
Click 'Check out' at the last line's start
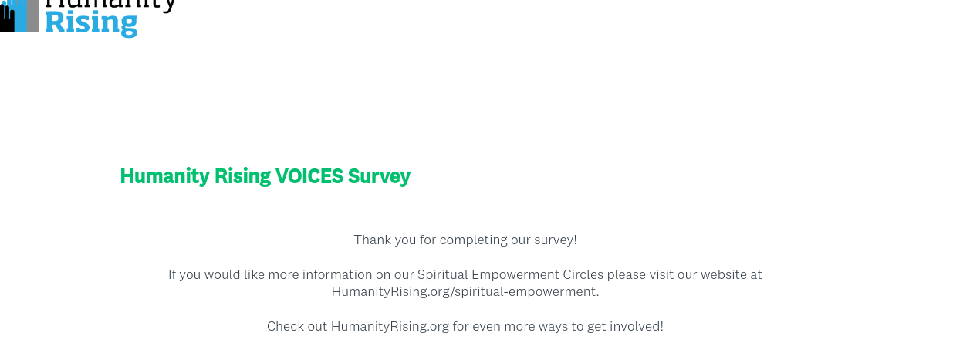tap(297, 326)
